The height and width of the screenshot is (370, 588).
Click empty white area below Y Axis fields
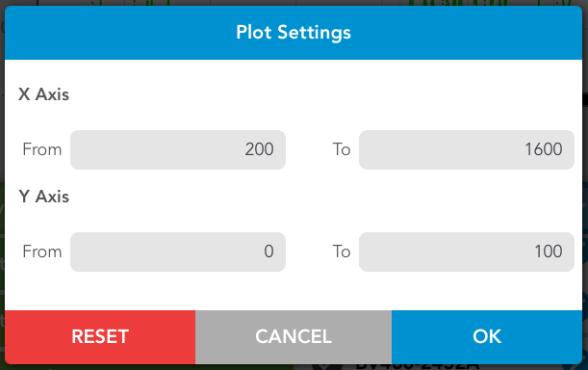point(294,291)
